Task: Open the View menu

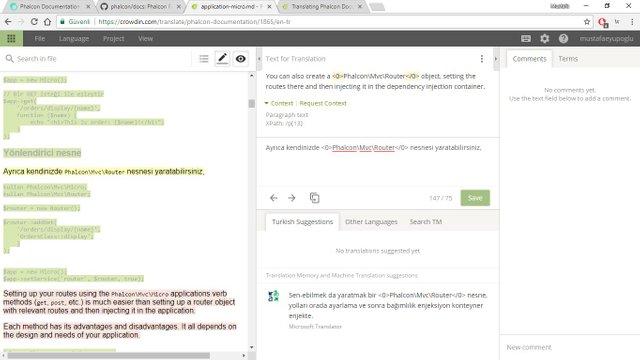Action: pyautogui.click(x=145, y=38)
